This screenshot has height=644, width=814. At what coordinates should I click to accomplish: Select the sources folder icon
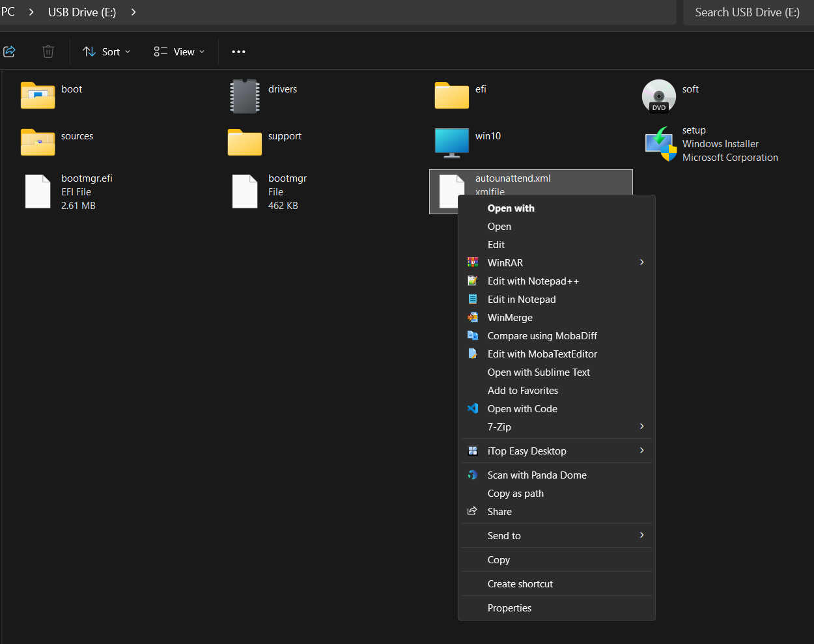38,142
